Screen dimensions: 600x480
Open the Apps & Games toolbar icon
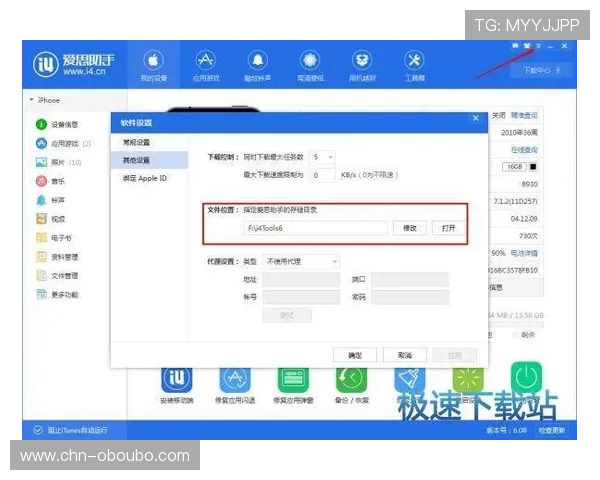click(206, 65)
